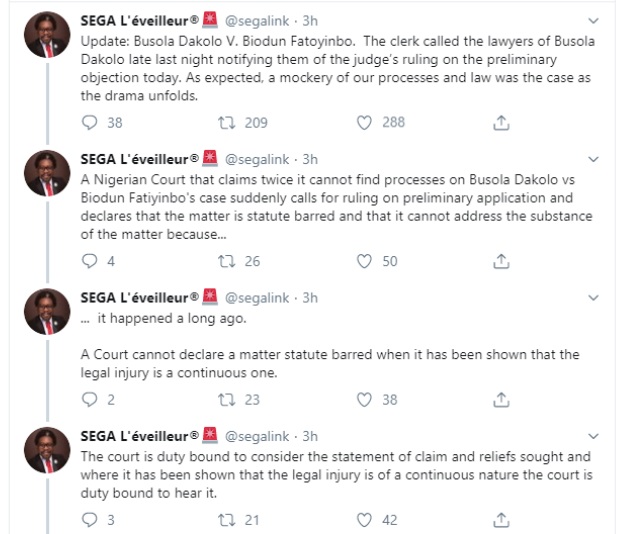Share the 'court is duty bound' tweet
This screenshot has height=534, width=627.
click(x=502, y=519)
